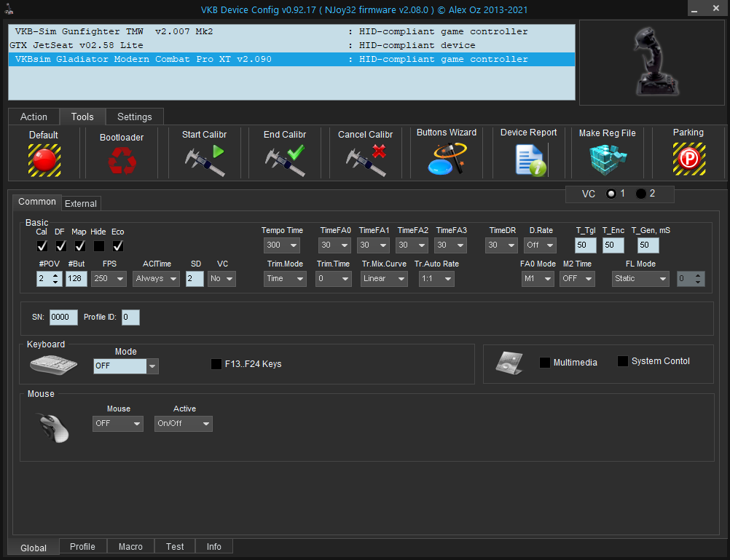Enable the F13..F24 Keys checkbox
The image size is (730, 560).
coord(216,364)
